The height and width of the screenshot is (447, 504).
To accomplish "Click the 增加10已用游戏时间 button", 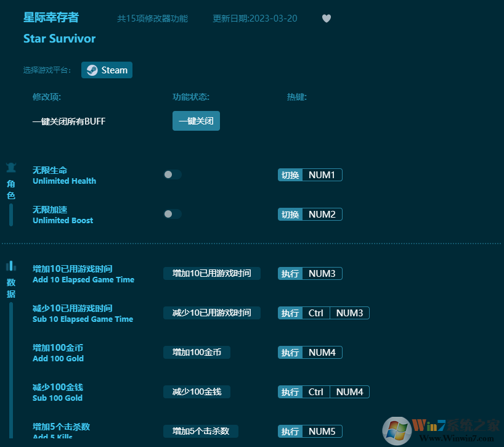I will [x=211, y=273].
